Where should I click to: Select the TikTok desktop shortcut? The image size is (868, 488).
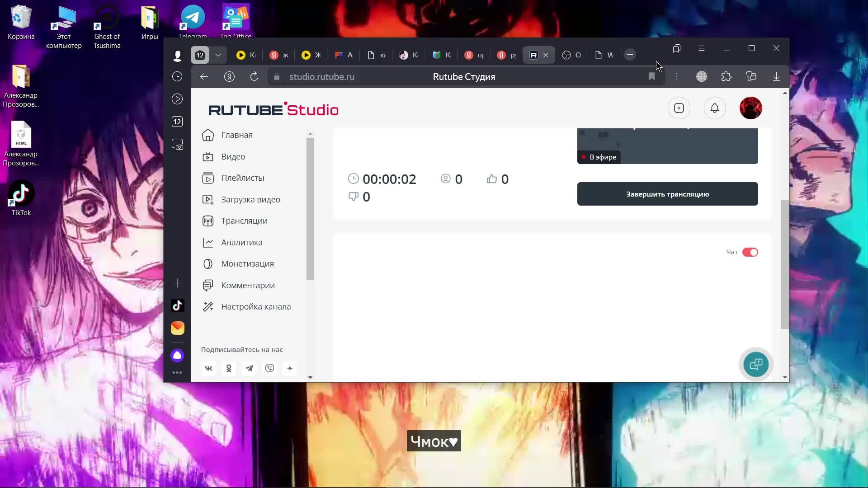point(21,199)
